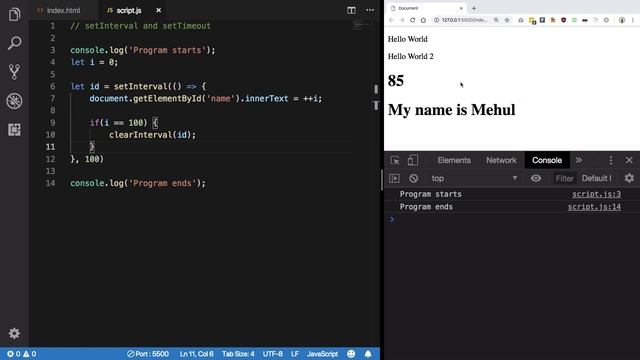Click the browser home icon
640x360 pixels.
tap(423, 20)
